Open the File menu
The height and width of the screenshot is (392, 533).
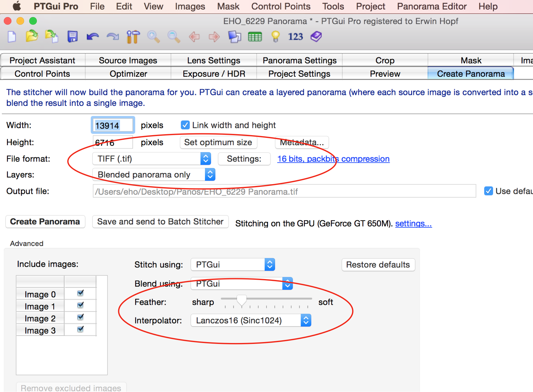(97, 6)
